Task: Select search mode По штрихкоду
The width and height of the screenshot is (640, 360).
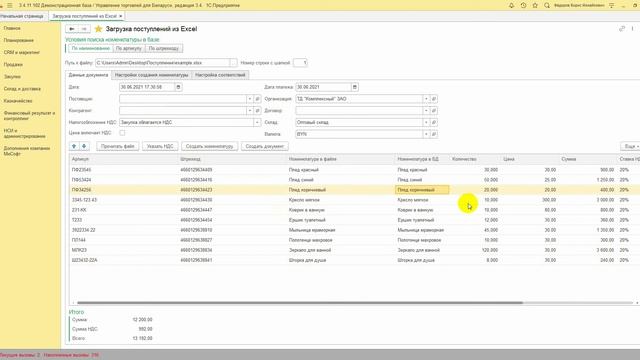Action: click(x=164, y=48)
